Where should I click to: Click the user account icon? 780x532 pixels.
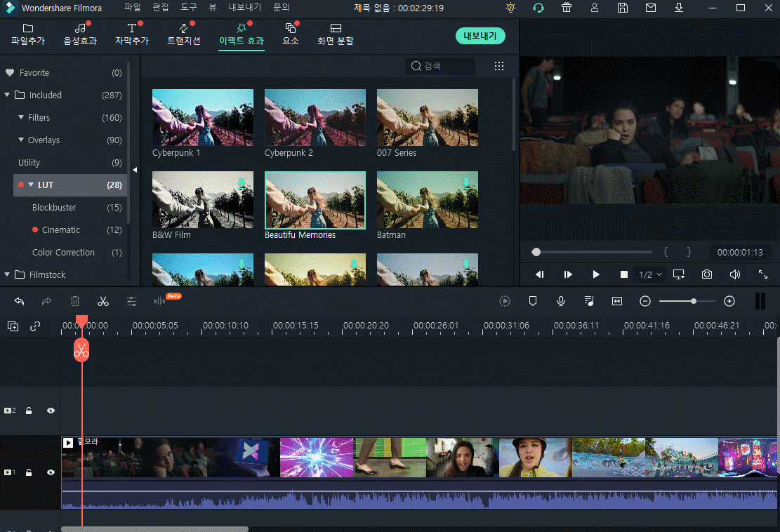[595, 8]
